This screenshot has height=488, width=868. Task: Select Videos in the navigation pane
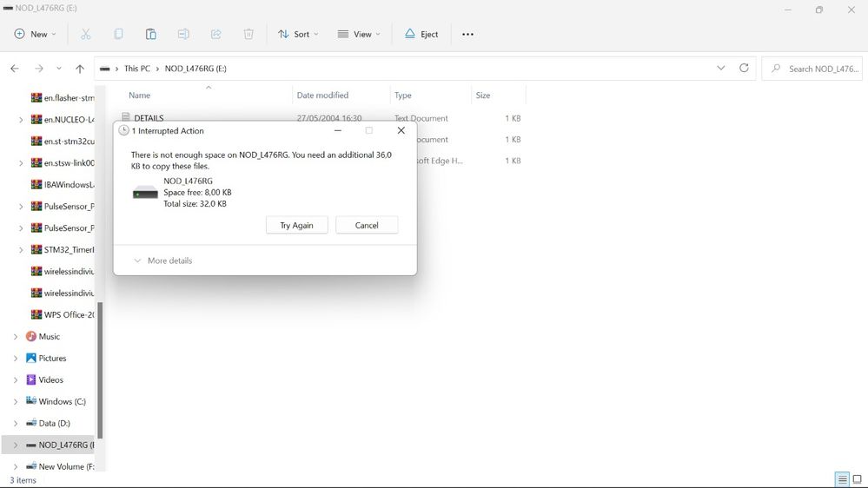(x=51, y=379)
